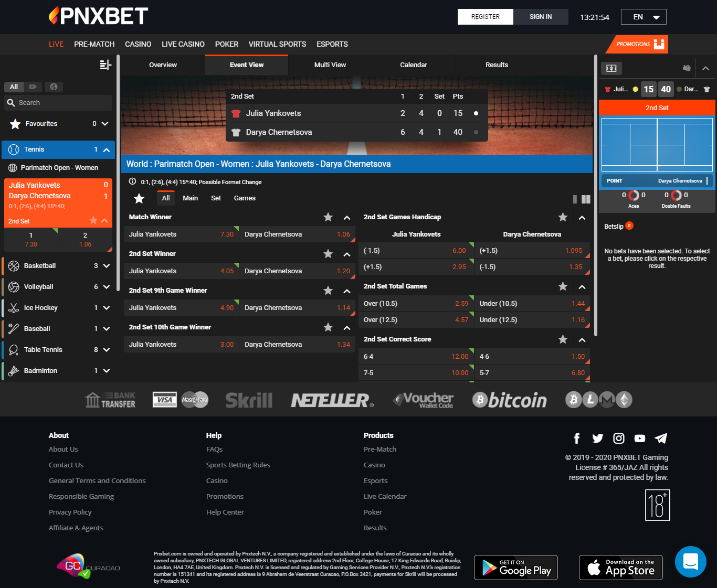Click the Gaming Curacao license seal

pyautogui.click(x=88, y=566)
